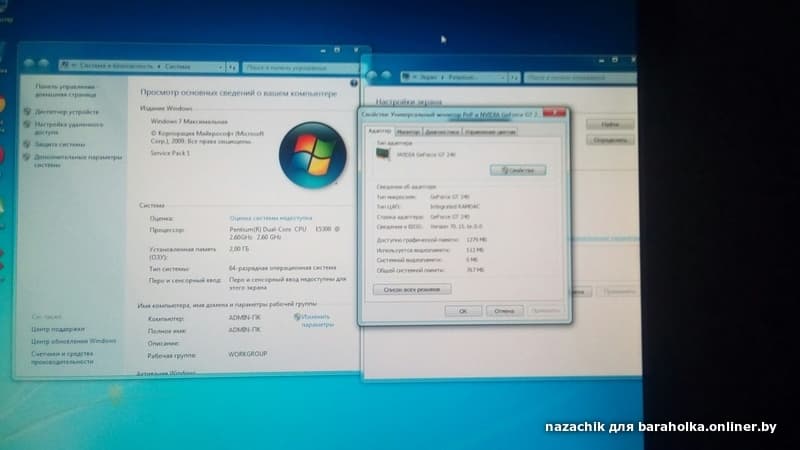Click the Integrated RAMDAC value
The image size is (800, 450).
click(455, 207)
